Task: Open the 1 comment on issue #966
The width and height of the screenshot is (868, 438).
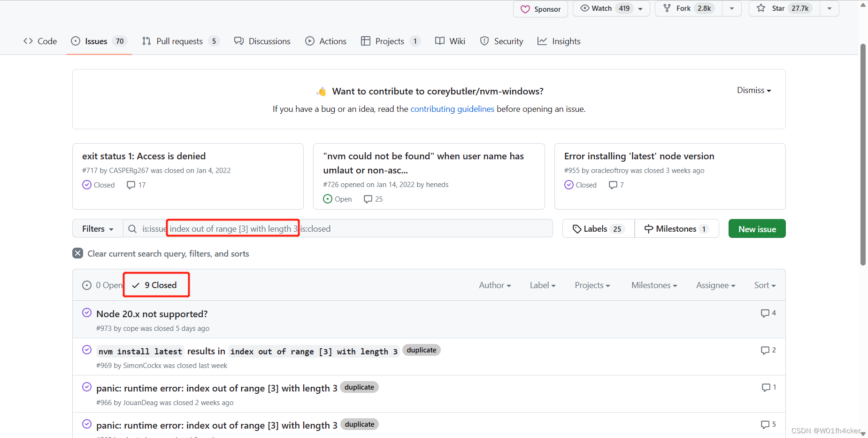Action: 768,387
